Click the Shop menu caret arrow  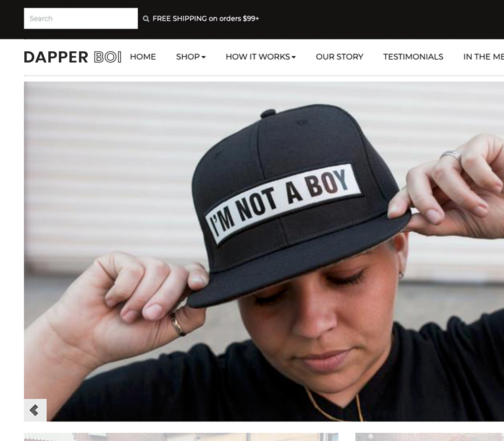[x=204, y=57]
